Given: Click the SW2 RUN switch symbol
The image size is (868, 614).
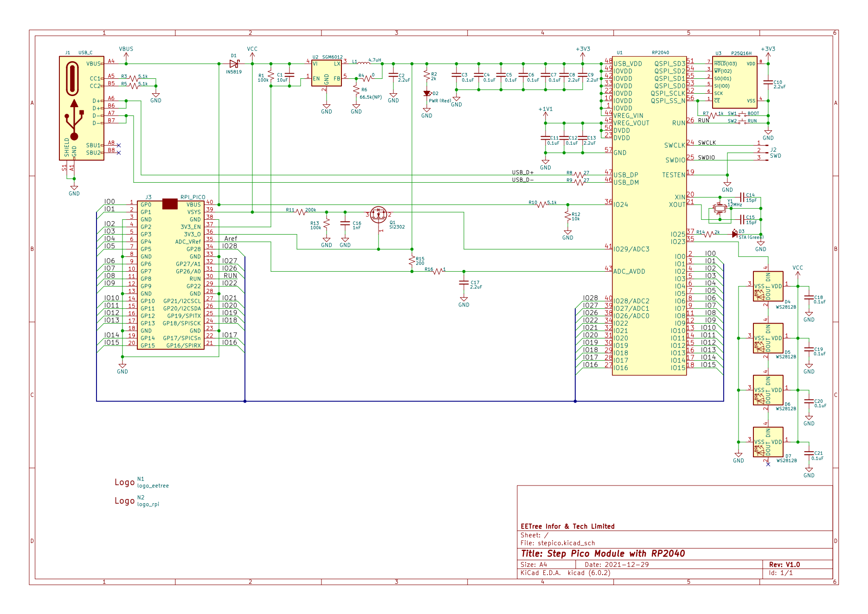Looking at the screenshot, I should coord(742,122).
